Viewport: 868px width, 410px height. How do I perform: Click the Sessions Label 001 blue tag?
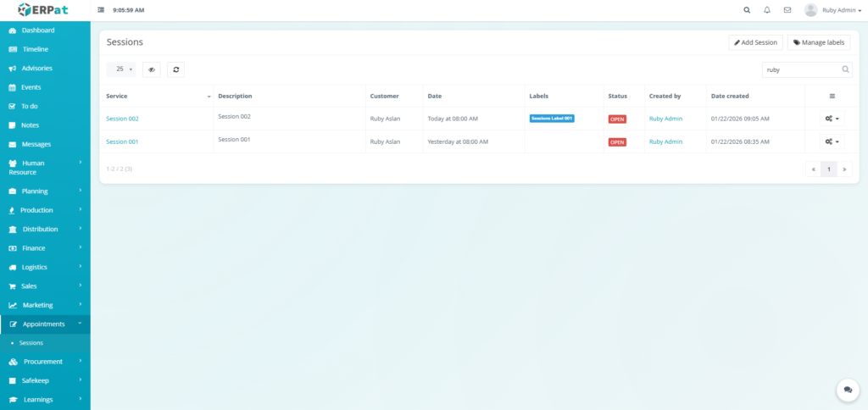[x=552, y=119]
